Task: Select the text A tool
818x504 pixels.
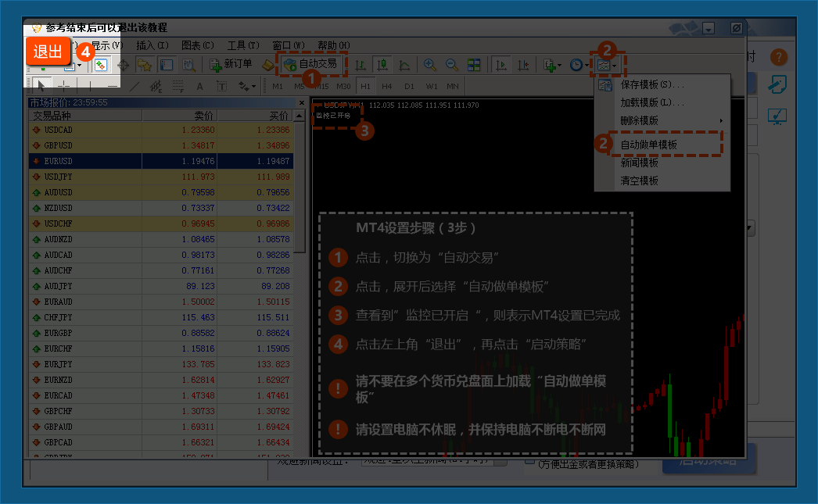Action: click(199, 86)
